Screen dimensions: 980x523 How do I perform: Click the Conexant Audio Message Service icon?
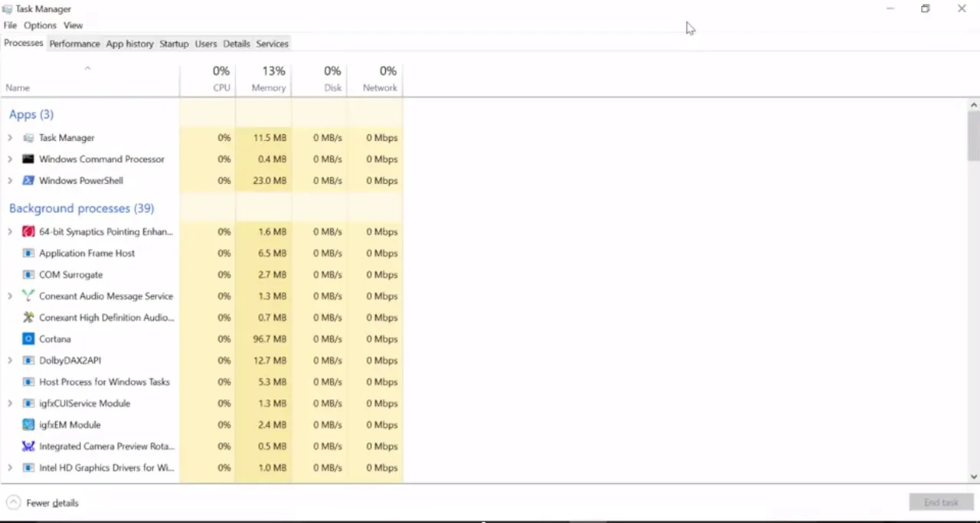tap(28, 296)
